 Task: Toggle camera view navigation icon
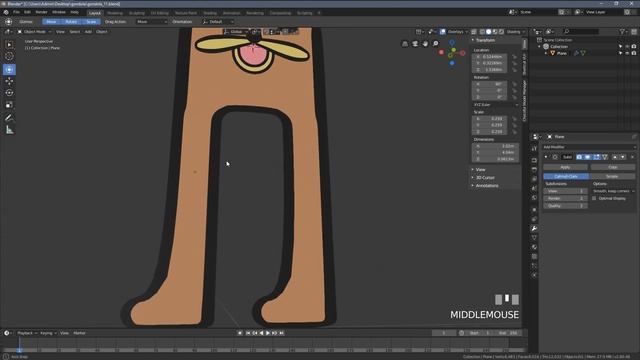pyautogui.click(x=415, y=44)
